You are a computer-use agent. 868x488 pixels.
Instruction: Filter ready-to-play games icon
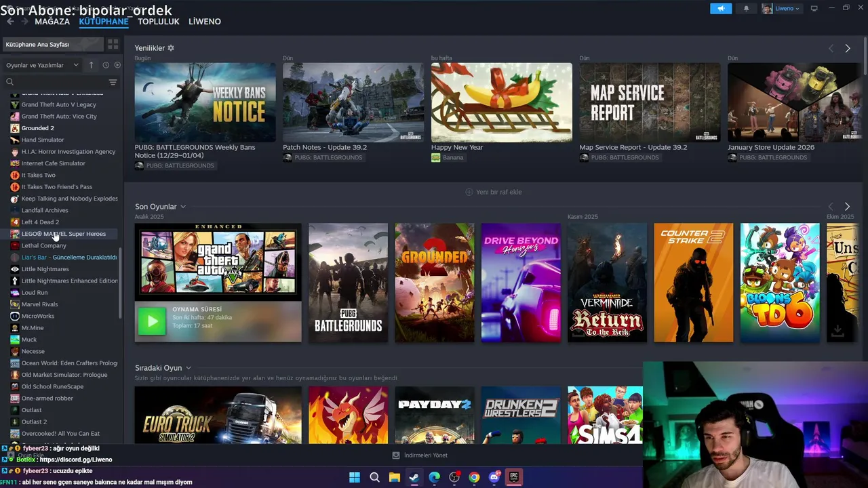[x=117, y=65]
